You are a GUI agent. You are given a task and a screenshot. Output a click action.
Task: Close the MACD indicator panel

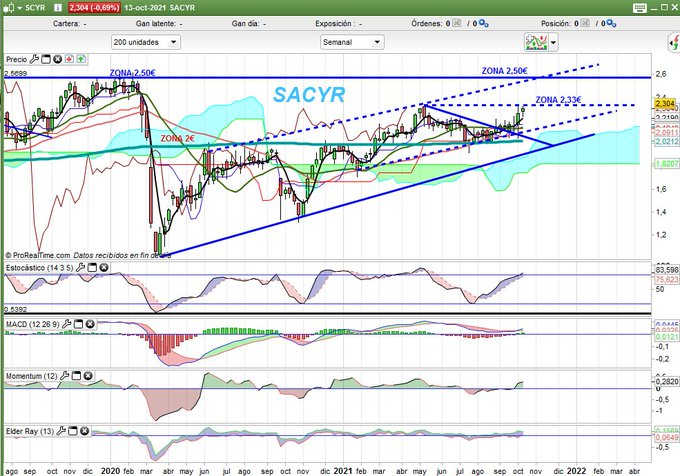(90, 324)
